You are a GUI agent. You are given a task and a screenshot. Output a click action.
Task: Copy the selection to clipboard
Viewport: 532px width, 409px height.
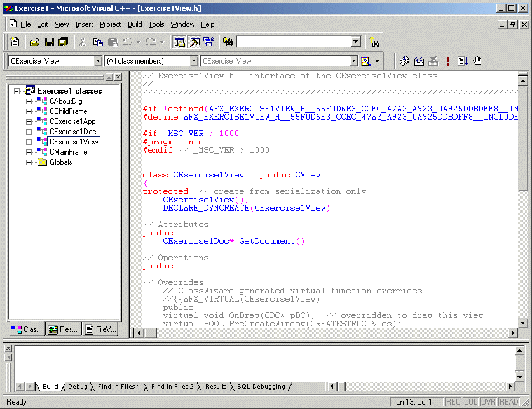[x=99, y=41]
